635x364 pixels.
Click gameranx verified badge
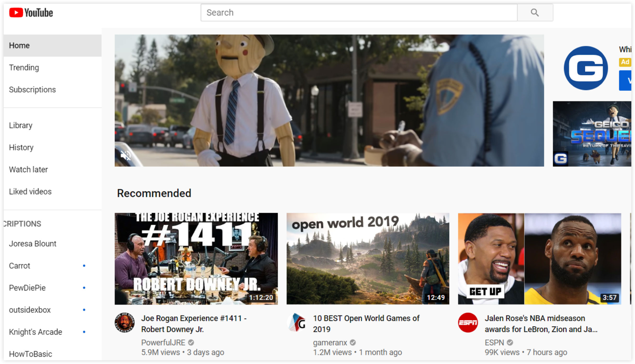pyautogui.click(x=353, y=342)
